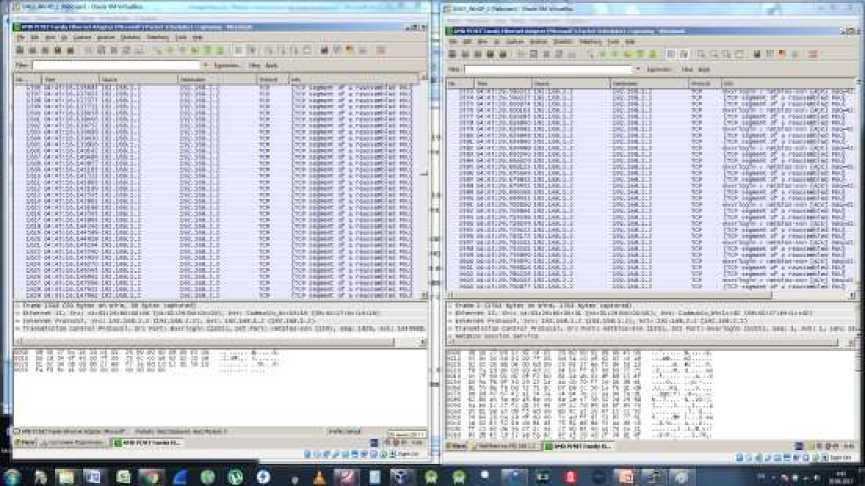Toggle packet colorize button in right Wireshark
Screen dimensions: 865x486
coord(671,55)
